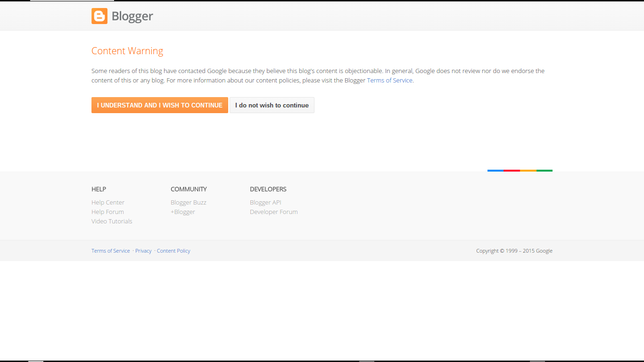Image resolution: width=644 pixels, height=362 pixels.
Task: Open the Video Tutorials link
Action: (112, 221)
